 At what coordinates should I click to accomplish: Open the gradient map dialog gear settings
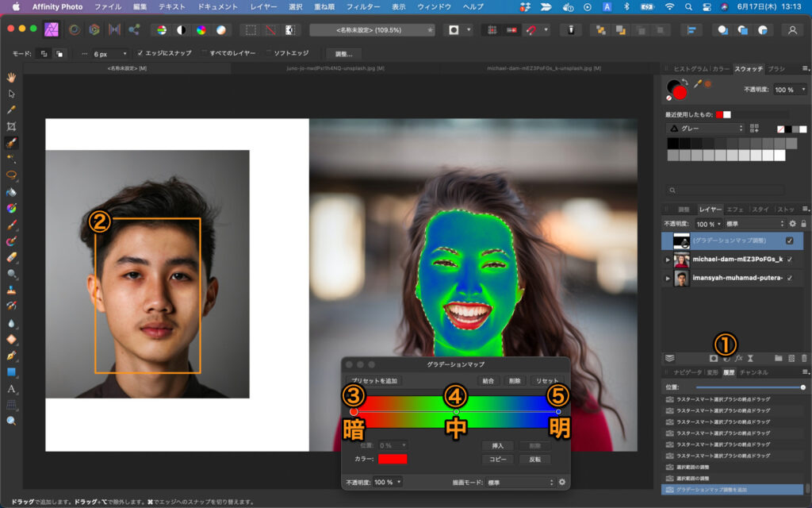(x=561, y=482)
